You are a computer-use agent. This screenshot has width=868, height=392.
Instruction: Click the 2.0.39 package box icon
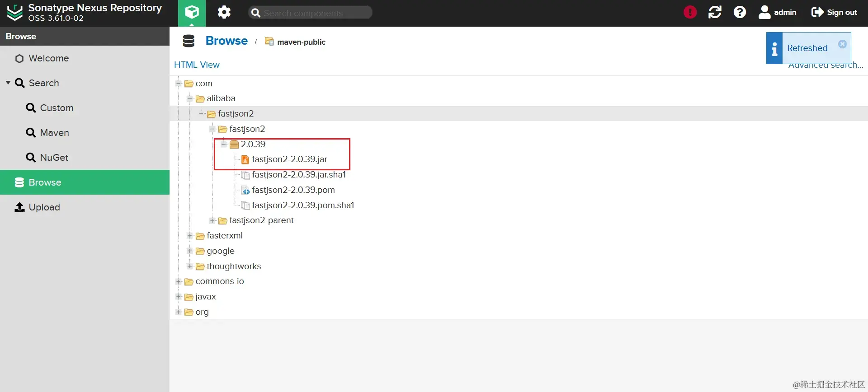[x=234, y=145]
